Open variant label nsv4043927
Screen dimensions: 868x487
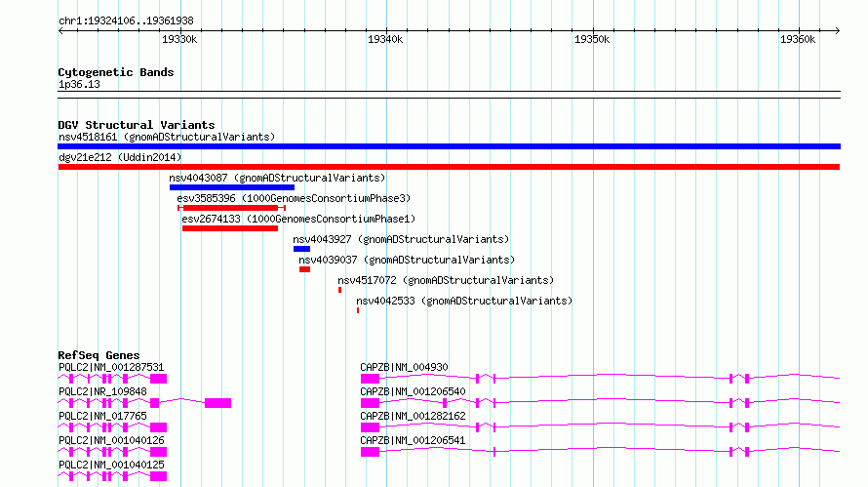pos(401,239)
